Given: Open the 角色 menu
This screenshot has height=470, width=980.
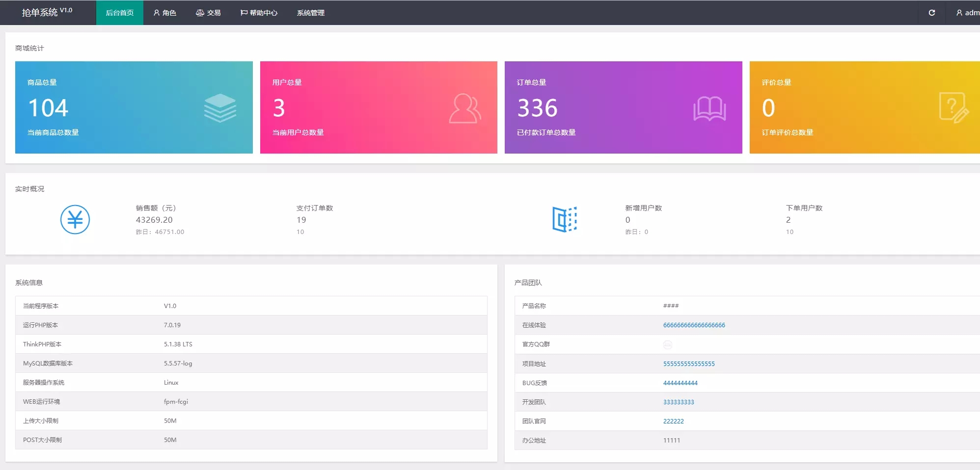Looking at the screenshot, I should point(164,13).
